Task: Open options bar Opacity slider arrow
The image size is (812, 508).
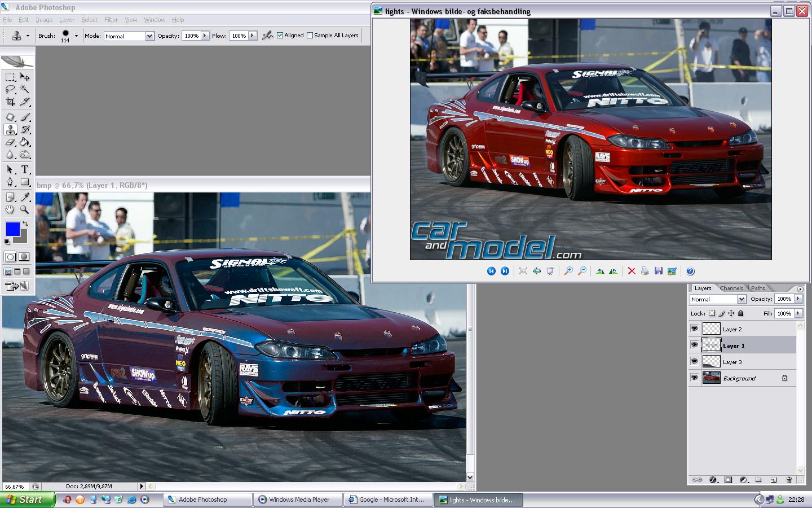Action: click(204, 36)
